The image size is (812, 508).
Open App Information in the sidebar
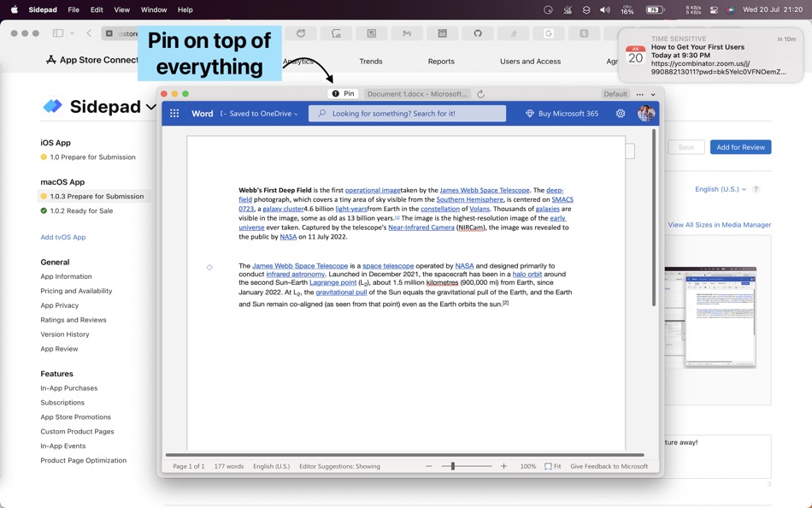(x=67, y=276)
